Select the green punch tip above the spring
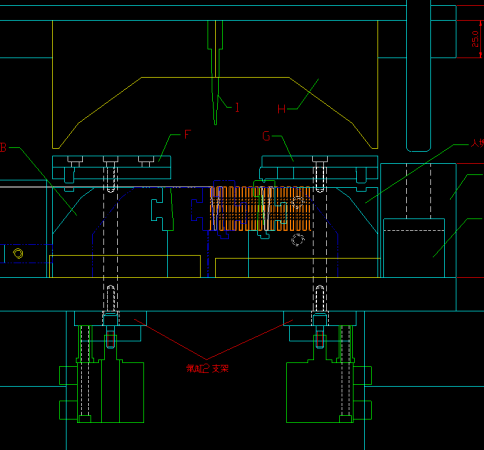This screenshot has height=450, width=484. pyautogui.click(x=215, y=73)
